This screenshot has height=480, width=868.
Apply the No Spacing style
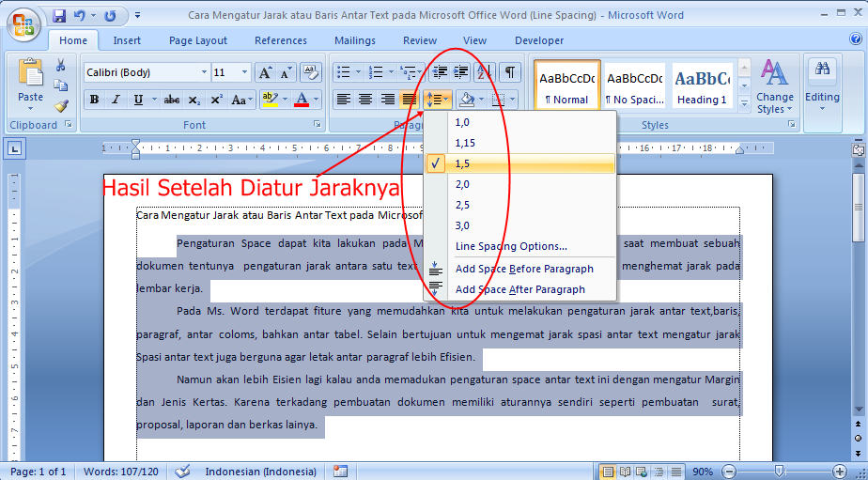634,85
